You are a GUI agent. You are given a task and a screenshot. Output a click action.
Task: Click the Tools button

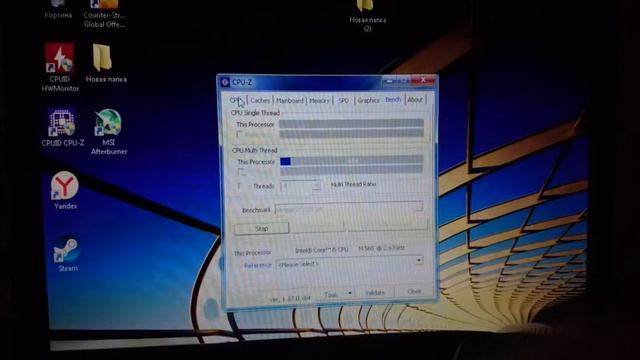point(331,294)
